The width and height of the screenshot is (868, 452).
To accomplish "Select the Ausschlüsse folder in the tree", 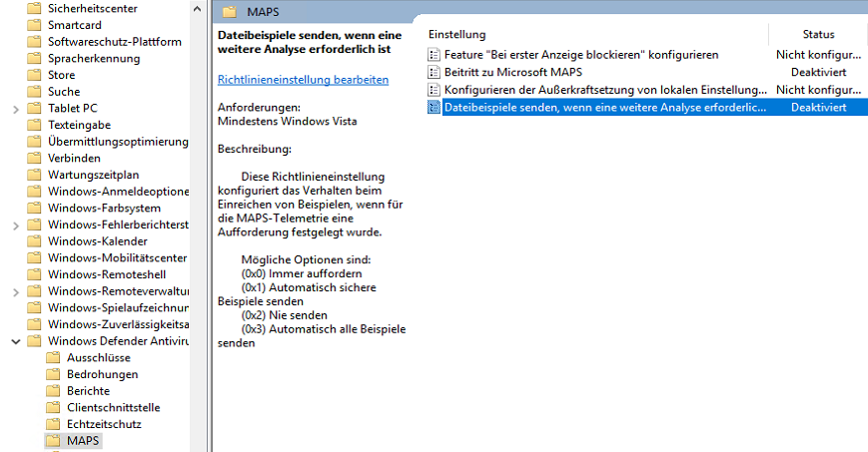I will pyautogui.click(x=98, y=357).
